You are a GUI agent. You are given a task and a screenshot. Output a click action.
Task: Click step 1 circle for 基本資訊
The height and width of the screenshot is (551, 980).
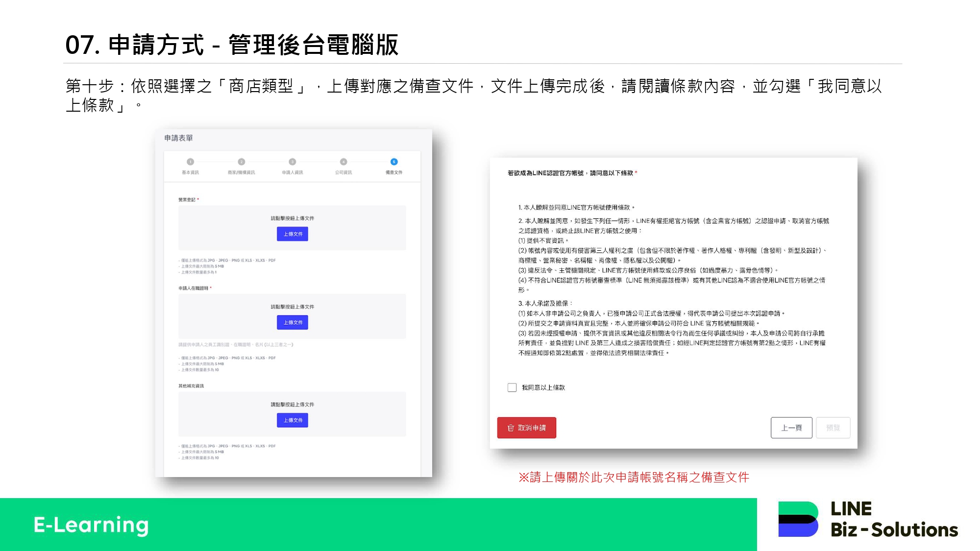(190, 162)
